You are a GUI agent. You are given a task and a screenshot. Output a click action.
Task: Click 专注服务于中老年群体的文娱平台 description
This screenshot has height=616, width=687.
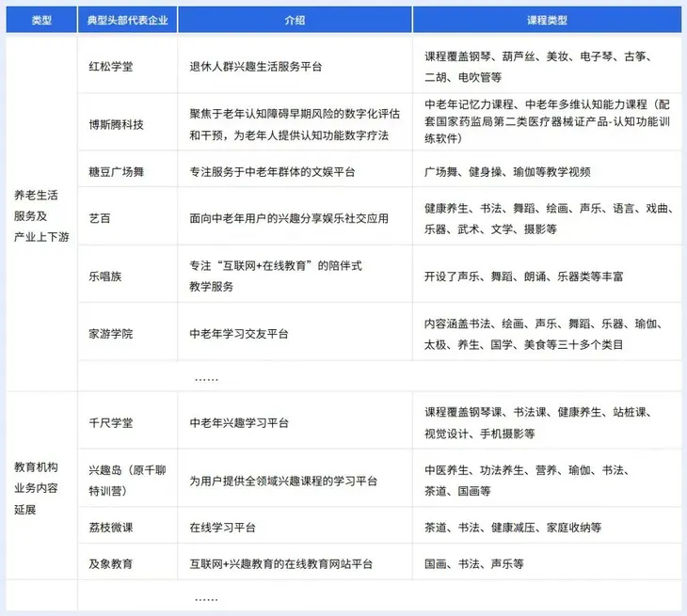pos(272,171)
